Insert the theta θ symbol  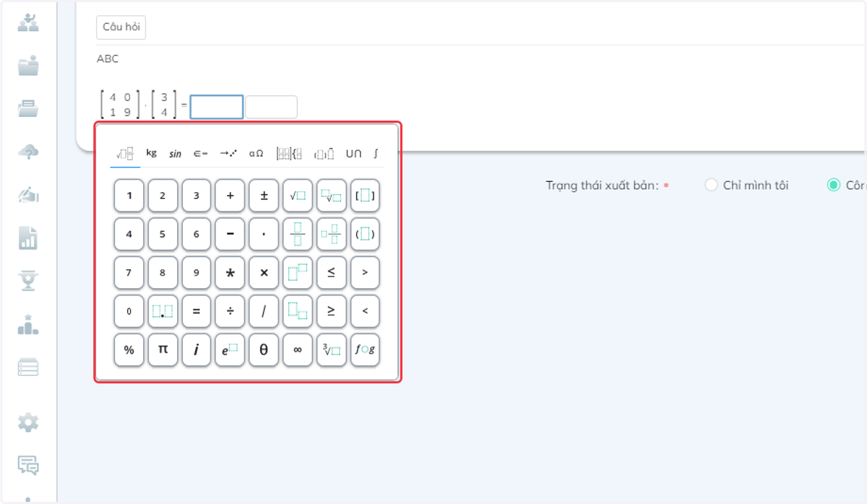pos(264,350)
